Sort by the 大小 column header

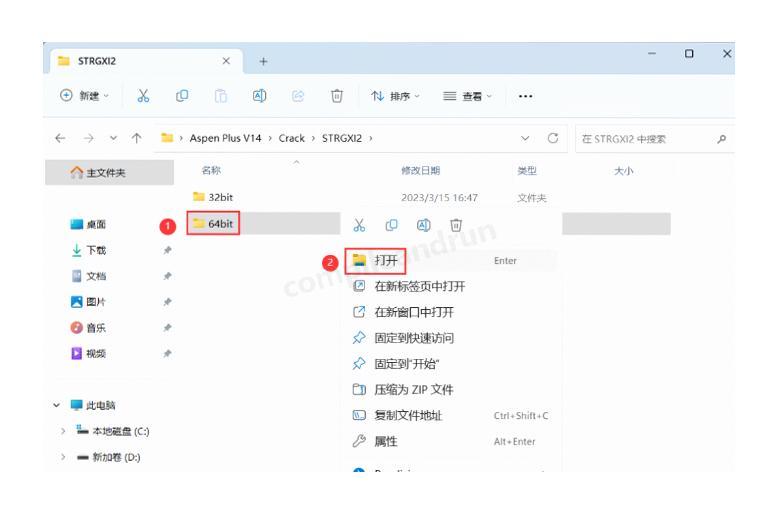623,171
